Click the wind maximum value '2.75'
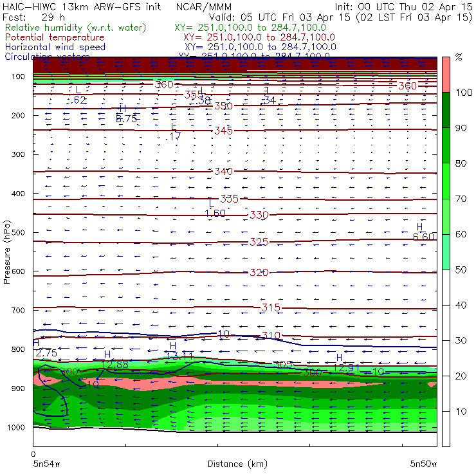Viewport: 476px width, 476px height. pyautogui.click(x=46, y=353)
